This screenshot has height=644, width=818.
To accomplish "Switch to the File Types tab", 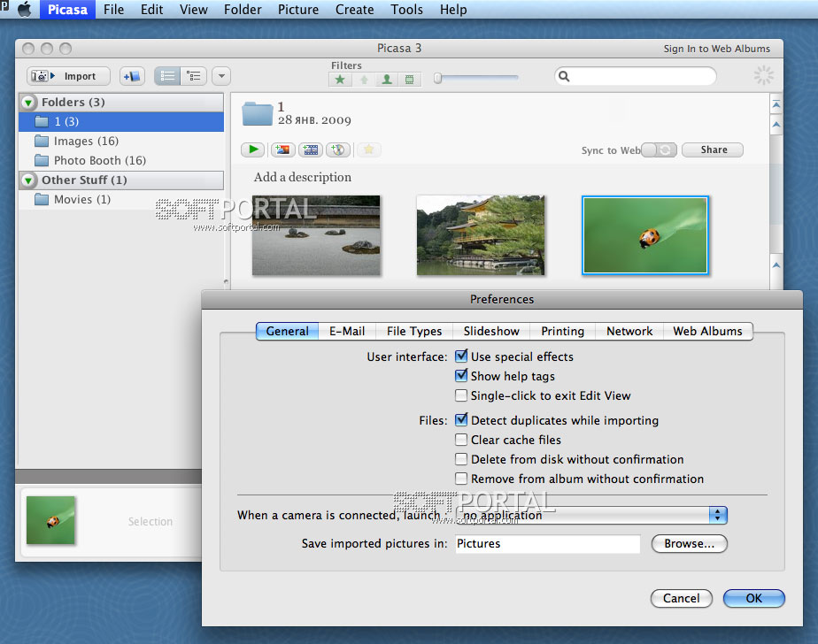I will (x=414, y=331).
